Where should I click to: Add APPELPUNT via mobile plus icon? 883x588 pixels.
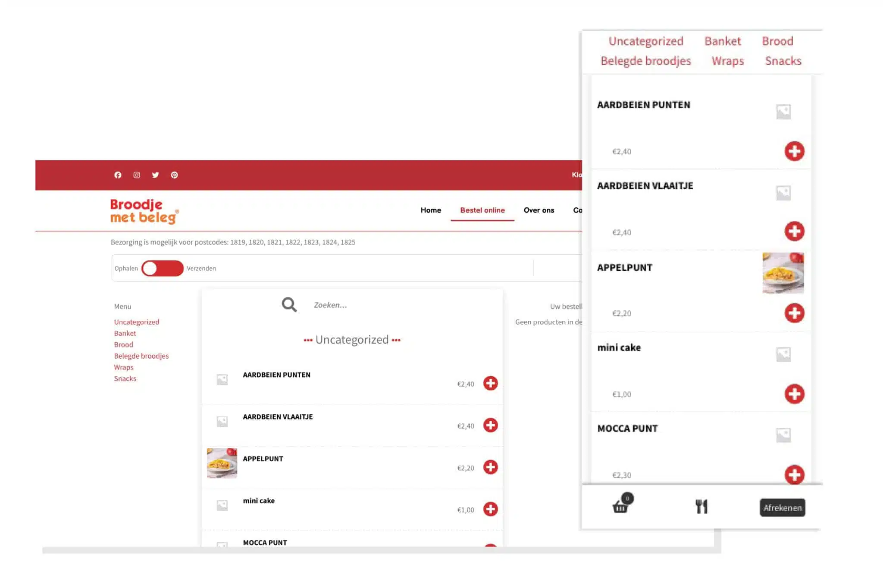(794, 313)
